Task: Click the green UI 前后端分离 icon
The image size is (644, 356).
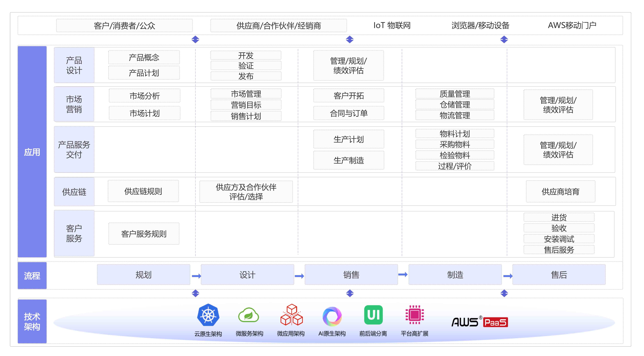Action: coord(373,315)
